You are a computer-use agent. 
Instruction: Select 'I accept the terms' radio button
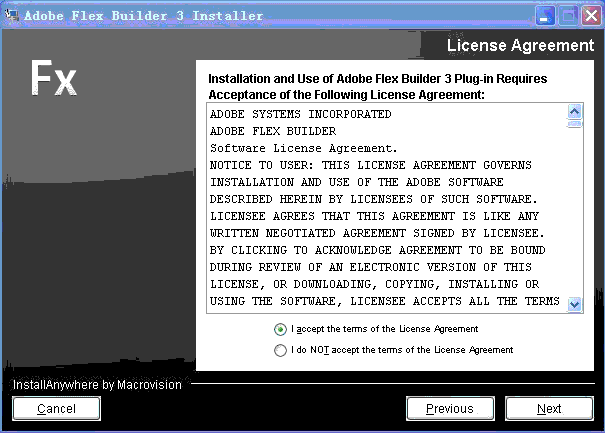click(281, 329)
